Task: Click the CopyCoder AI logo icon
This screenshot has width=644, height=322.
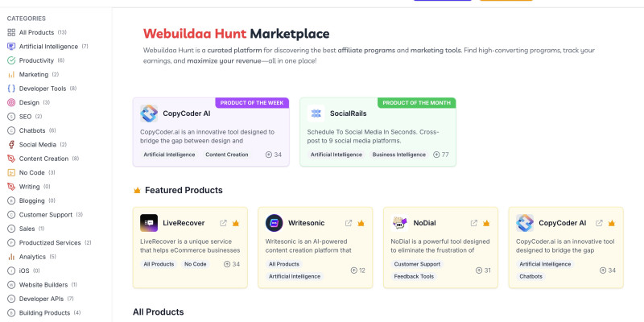Action: (x=148, y=114)
